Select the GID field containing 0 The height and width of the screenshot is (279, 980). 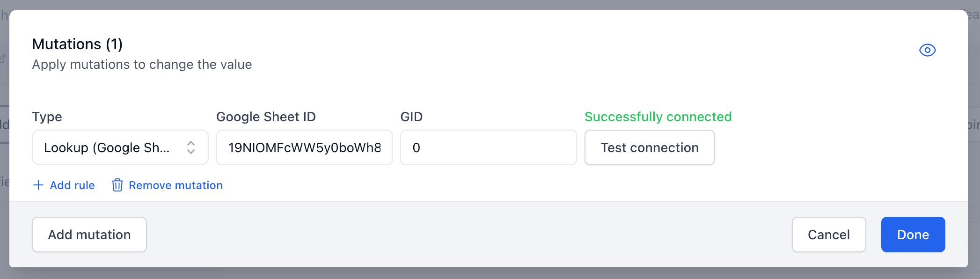(x=488, y=147)
